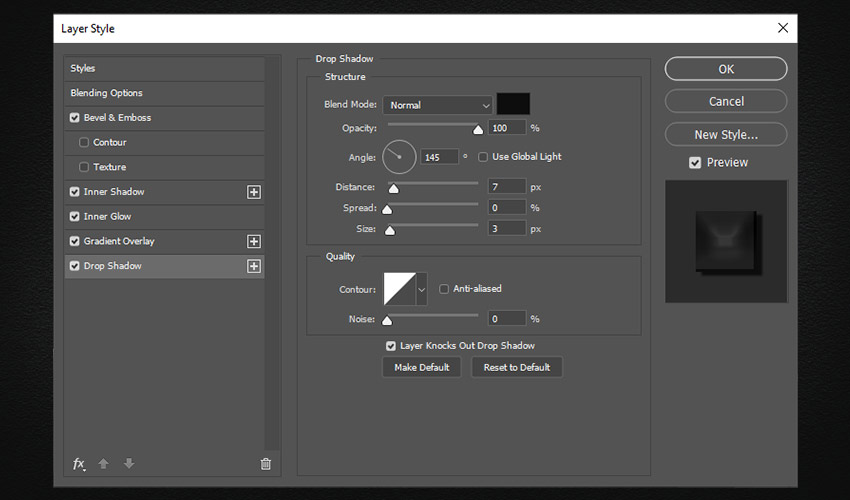The width and height of the screenshot is (850, 500).
Task: Add another Gradient Overlay with plus icon
Action: (254, 241)
